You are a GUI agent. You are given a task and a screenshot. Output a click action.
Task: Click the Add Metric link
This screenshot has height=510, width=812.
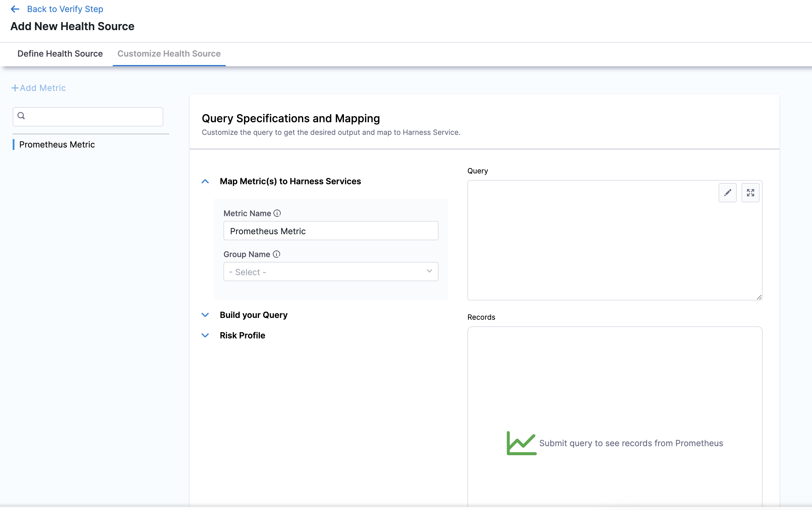(x=43, y=88)
